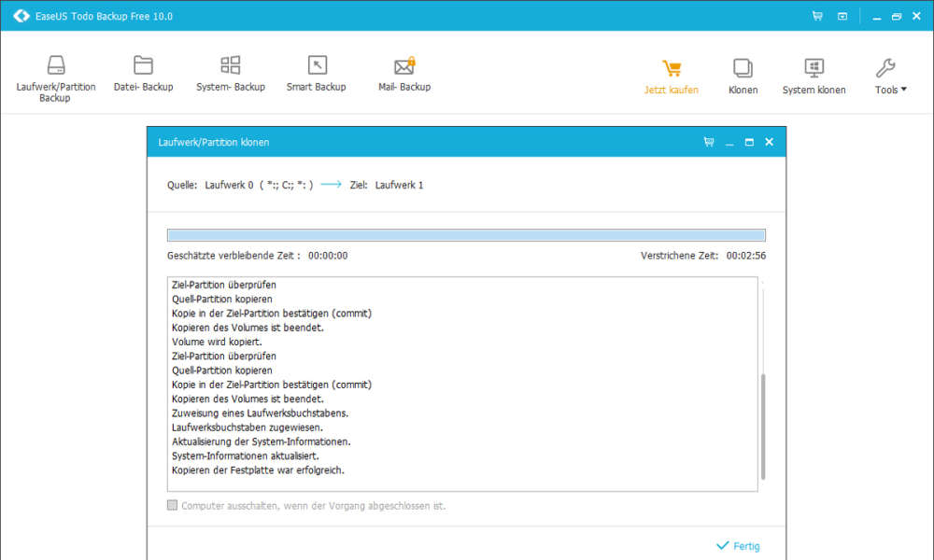This screenshot has height=560, width=934.
Task: Minimize the main EaseUS window
Action: point(876,17)
